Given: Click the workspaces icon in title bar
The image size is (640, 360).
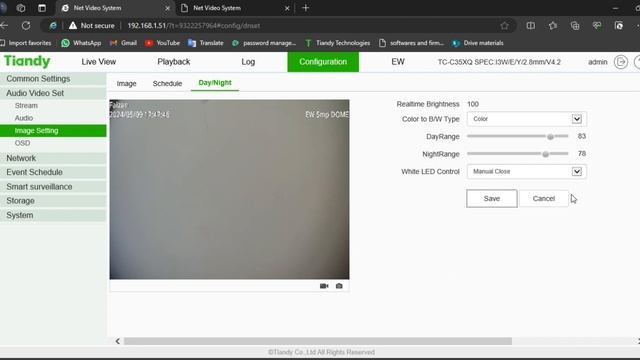Looking at the screenshot, I should tap(21, 8).
